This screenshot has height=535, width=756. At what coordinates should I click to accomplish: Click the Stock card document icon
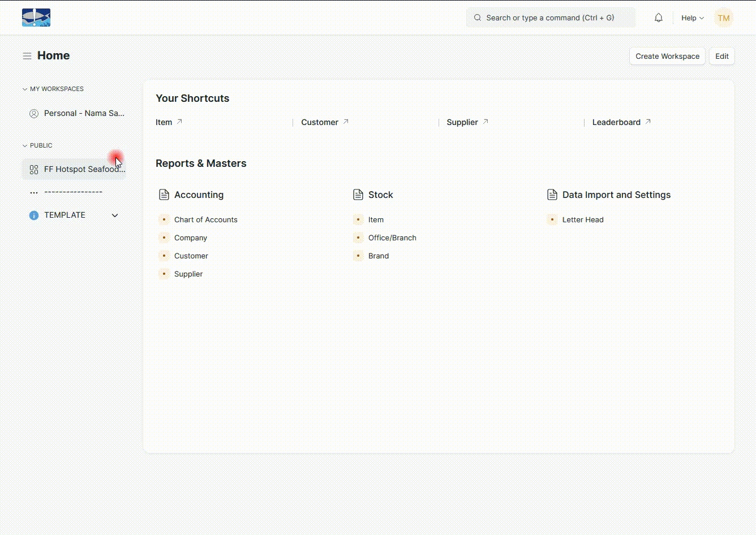[x=358, y=195]
